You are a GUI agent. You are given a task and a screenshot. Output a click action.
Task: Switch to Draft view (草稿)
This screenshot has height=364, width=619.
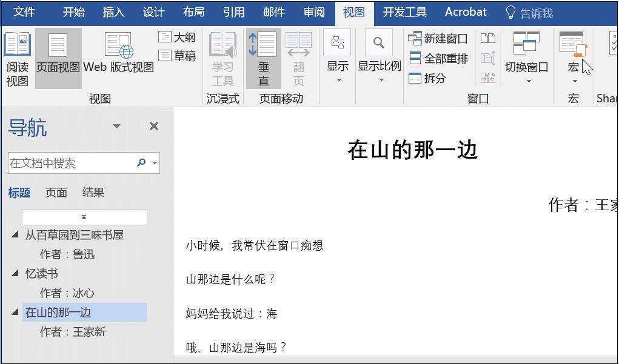pos(177,56)
